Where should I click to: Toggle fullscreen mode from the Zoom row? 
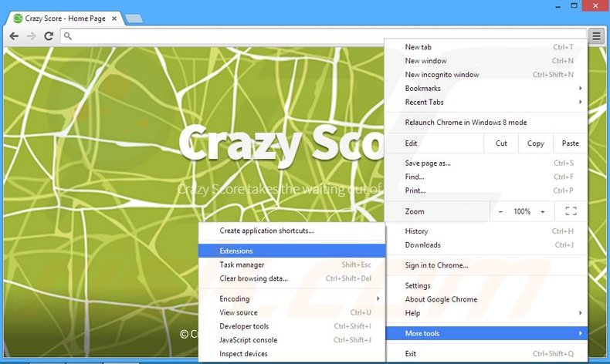pos(571,211)
